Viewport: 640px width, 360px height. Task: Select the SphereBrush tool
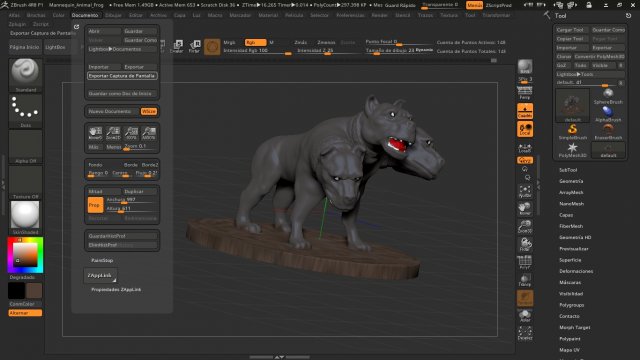608,96
